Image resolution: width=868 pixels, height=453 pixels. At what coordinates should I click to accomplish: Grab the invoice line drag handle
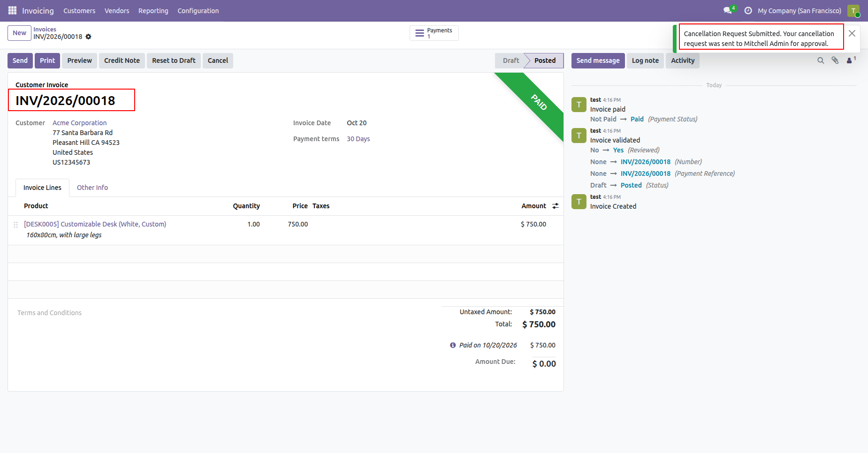click(15, 225)
